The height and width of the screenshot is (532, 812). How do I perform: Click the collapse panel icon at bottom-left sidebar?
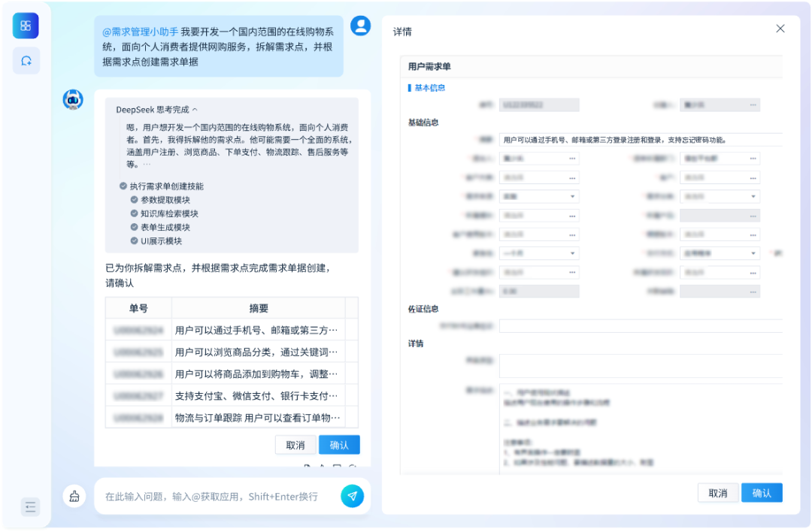[30, 507]
